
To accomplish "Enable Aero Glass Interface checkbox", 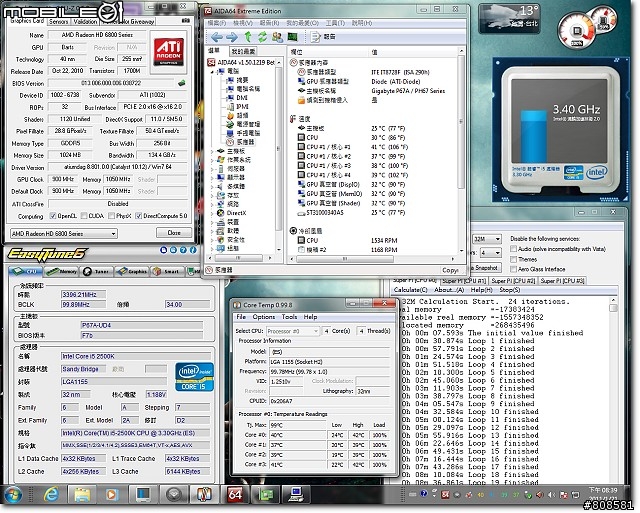I will pos(513,269).
